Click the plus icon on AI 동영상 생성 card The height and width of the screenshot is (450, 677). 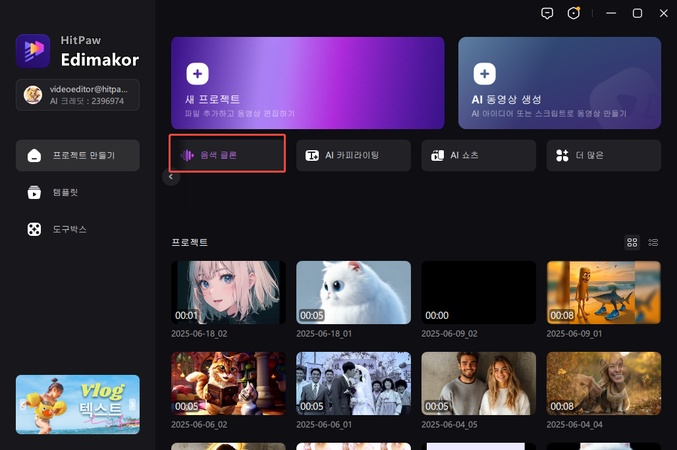pyautogui.click(x=484, y=74)
